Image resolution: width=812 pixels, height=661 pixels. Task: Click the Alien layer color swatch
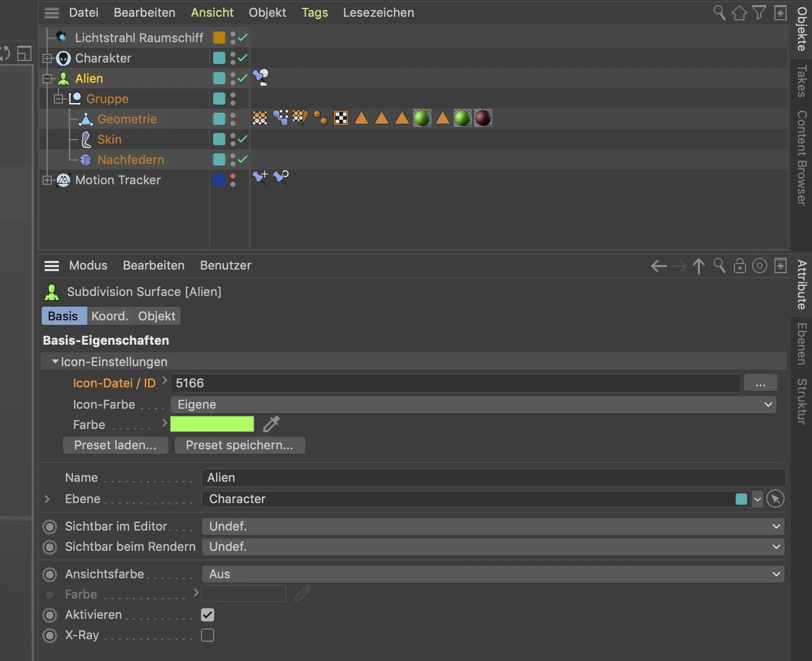click(x=219, y=78)
